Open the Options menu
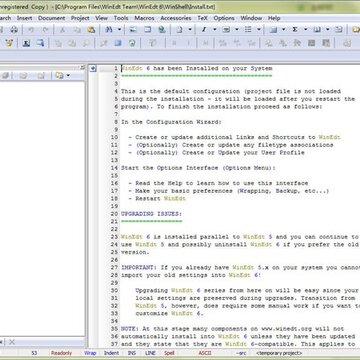 pyautogui.click(x=224, y=18)
